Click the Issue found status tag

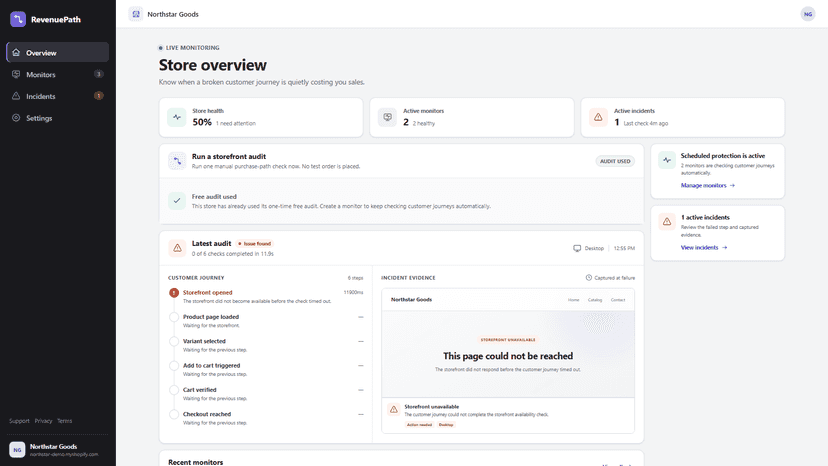(255, 244)
